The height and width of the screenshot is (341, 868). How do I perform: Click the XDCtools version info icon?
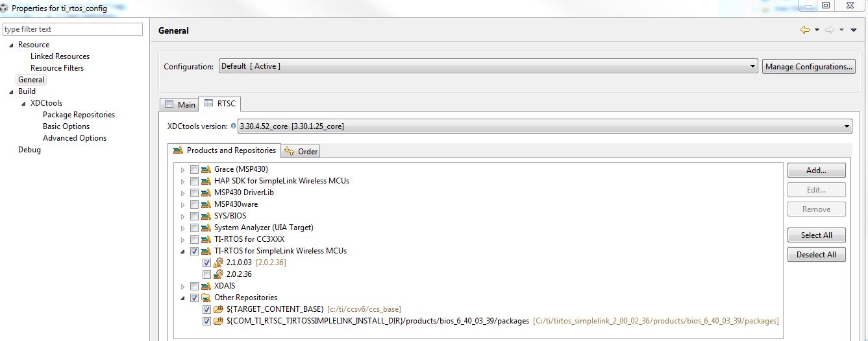coord(233,126)
